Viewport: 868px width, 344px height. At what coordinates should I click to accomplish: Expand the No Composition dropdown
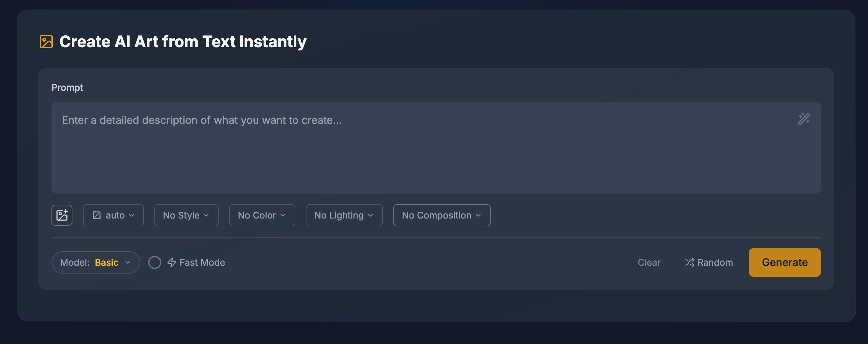click(442, 215)
